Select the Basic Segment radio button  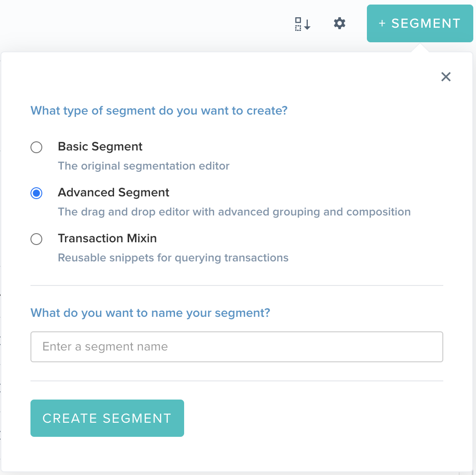pos(36,147)
